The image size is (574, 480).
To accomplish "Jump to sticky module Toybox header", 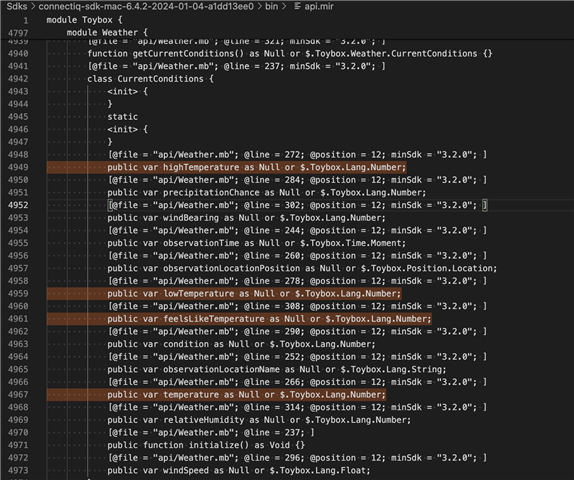I will [85, 20].
